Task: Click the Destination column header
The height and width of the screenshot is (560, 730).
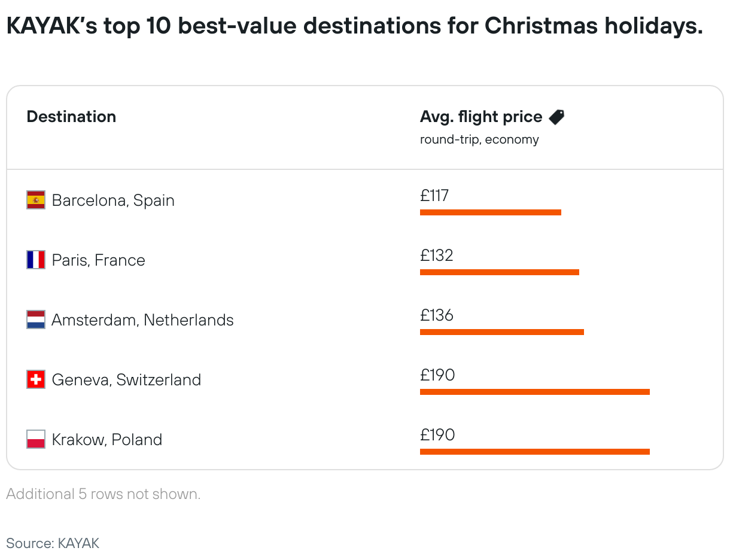Action: pos(71,117)
